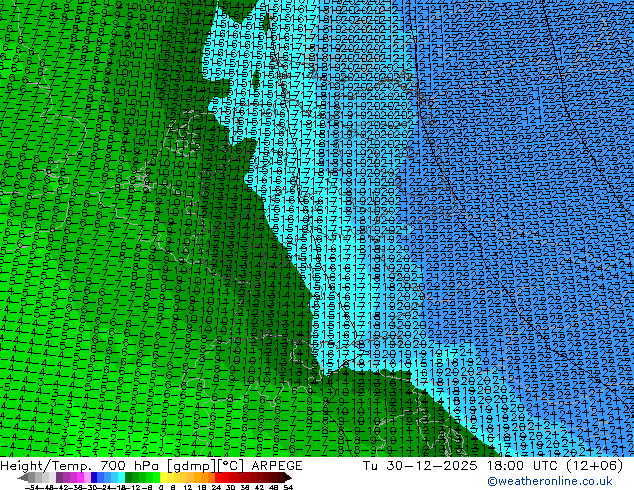Click the gray left arrow end of the color legend

(x=23, y=477)
